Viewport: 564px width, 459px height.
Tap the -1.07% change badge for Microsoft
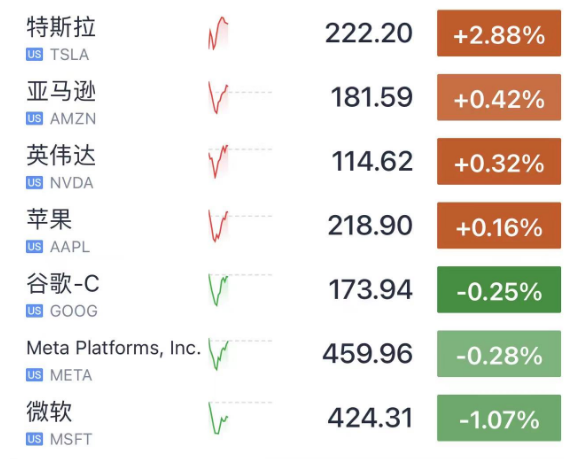pyautogui.click(x=499, y=418)
